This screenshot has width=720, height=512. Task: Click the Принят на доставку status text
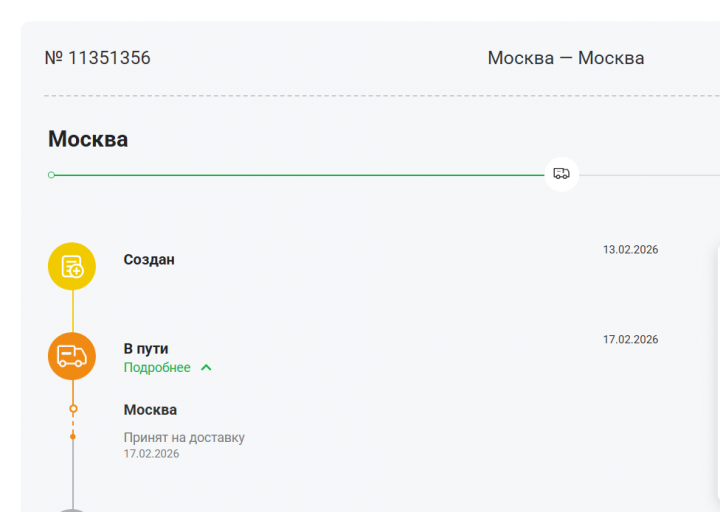pyautogui.click(x=184, y=438)
